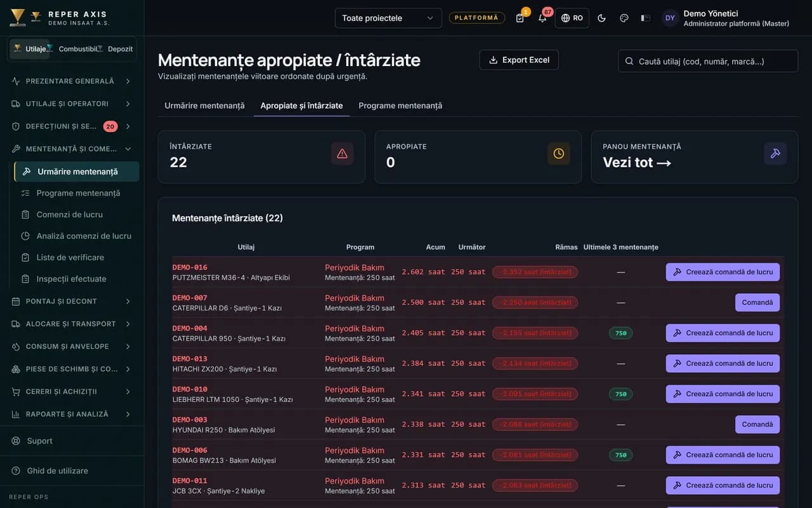Open the DY user avatar menu
Viewport: 812px width, 508px height.
tap(670, 18)
